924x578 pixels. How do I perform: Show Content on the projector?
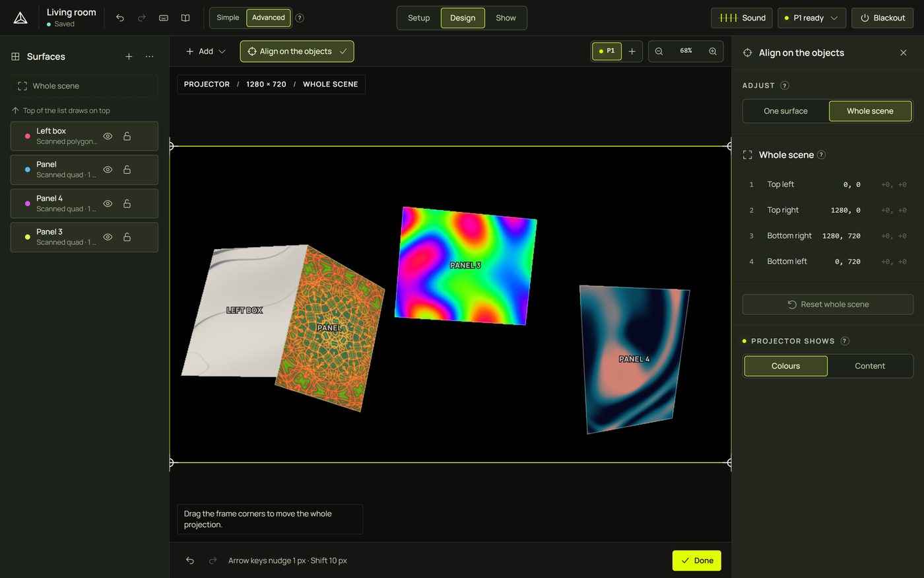point(870,366)
